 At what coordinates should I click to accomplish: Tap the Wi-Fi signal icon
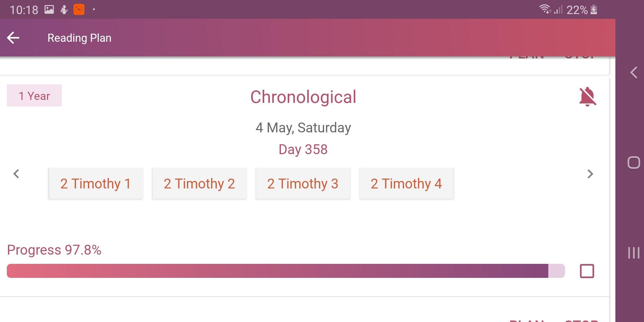[545, 10]
